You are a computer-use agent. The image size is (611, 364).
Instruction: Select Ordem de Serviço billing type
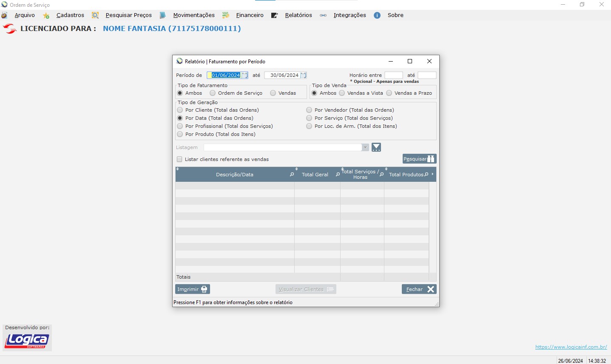coord(213,93)
